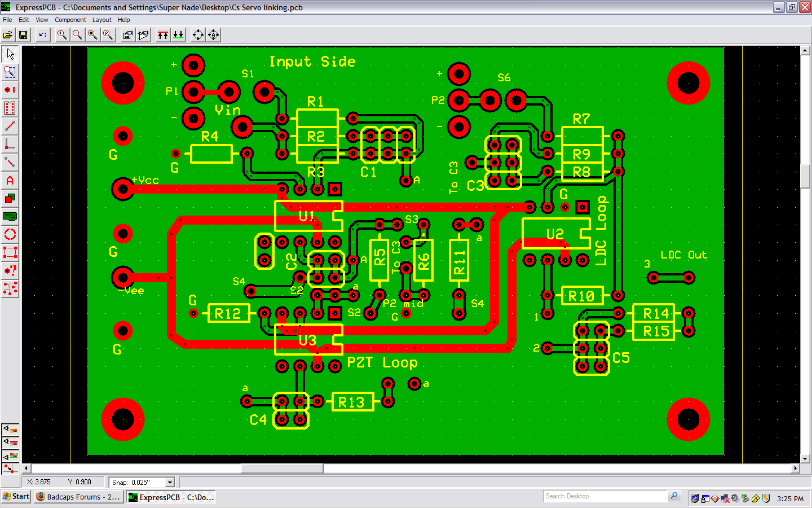The height and width of the screenshot is (508, 812).
Task: Expand the Snap grid size dropdown
Action: point(170,482)
